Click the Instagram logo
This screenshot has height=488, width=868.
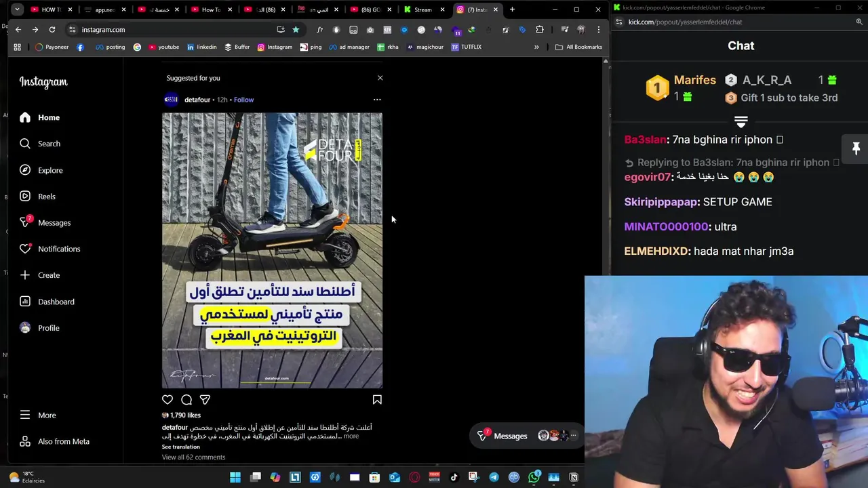coord(43,82)
